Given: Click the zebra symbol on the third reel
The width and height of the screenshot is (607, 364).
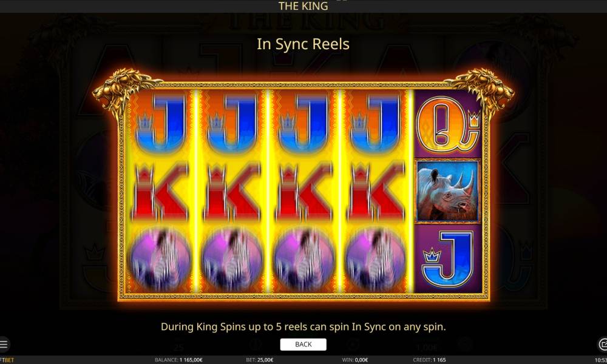Looking at the screenshot, I should pos(303,258).
